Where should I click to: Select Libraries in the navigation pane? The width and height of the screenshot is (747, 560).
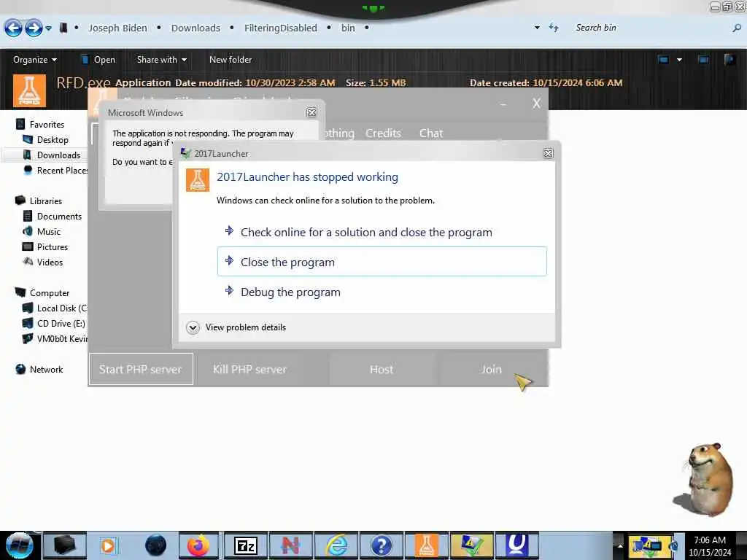pyautogui.click(x=46, y=201)
